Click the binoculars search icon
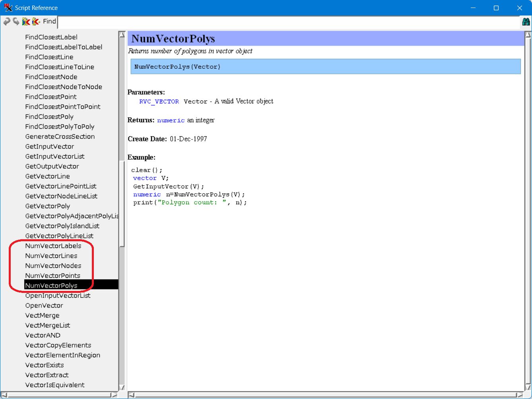 pyautogui.click(x=526, y=22)
